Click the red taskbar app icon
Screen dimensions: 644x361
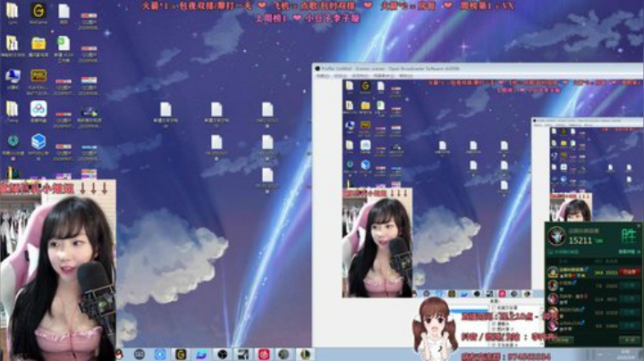click(x=264, y=354)
